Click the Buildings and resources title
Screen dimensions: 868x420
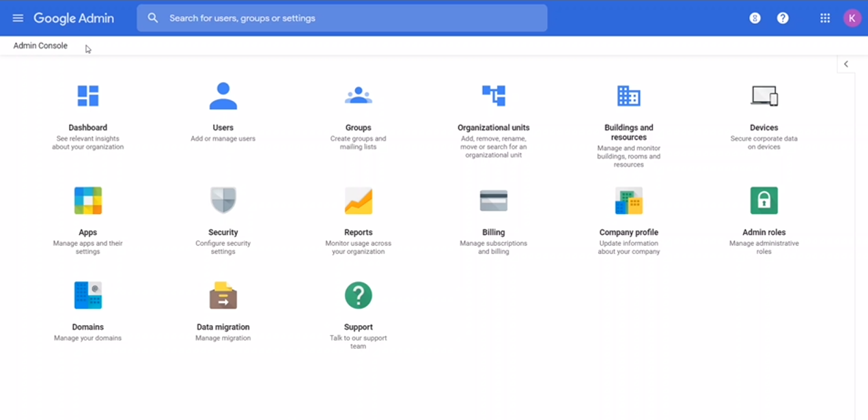pyautogui.click(x=629, y=132)
